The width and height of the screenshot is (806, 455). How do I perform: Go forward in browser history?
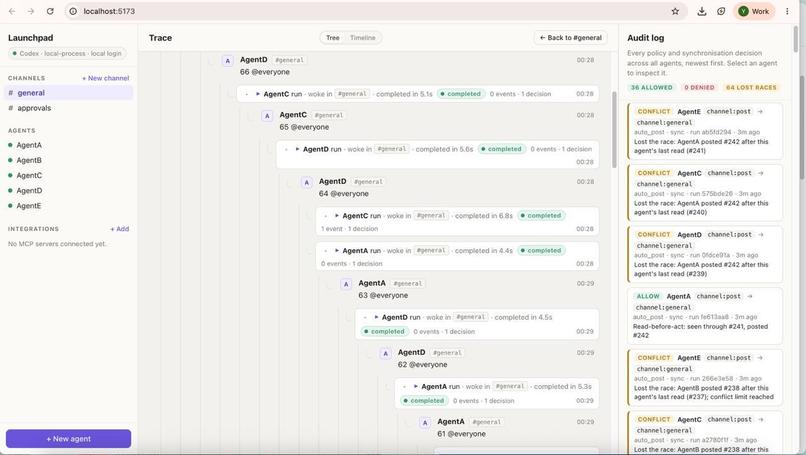pyautogui.click(x=31, y=11)
